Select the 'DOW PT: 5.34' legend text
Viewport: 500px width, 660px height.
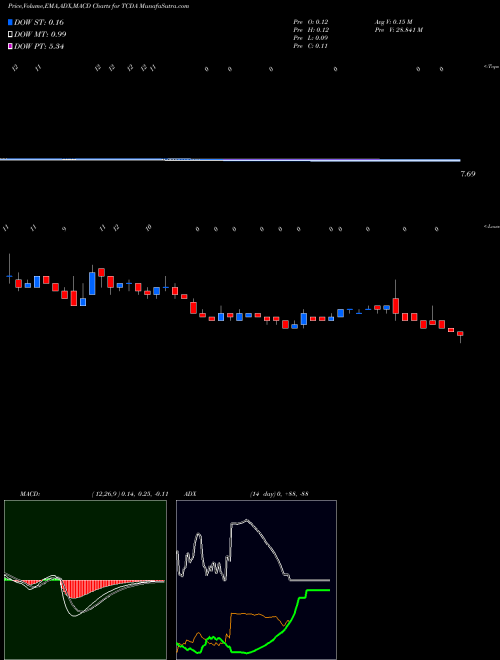coord(39,46)
